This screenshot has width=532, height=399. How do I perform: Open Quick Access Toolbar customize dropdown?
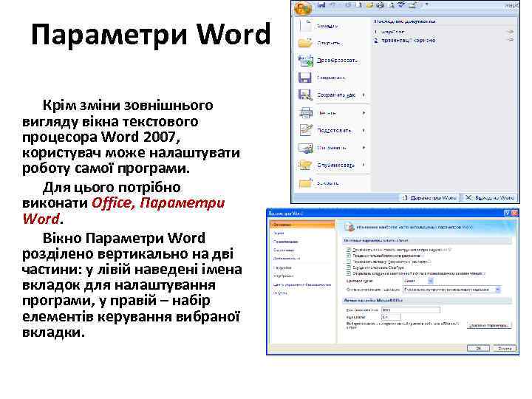point(427,5)
